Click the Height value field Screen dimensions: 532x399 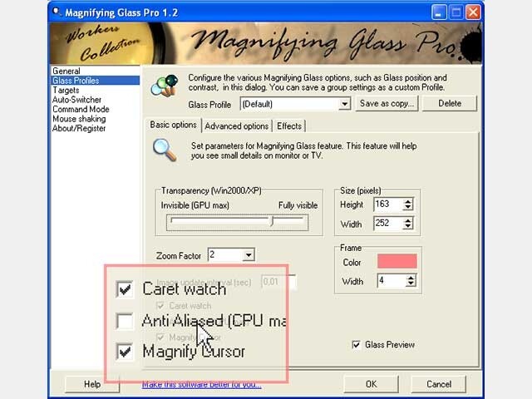(x=388, y=204)
